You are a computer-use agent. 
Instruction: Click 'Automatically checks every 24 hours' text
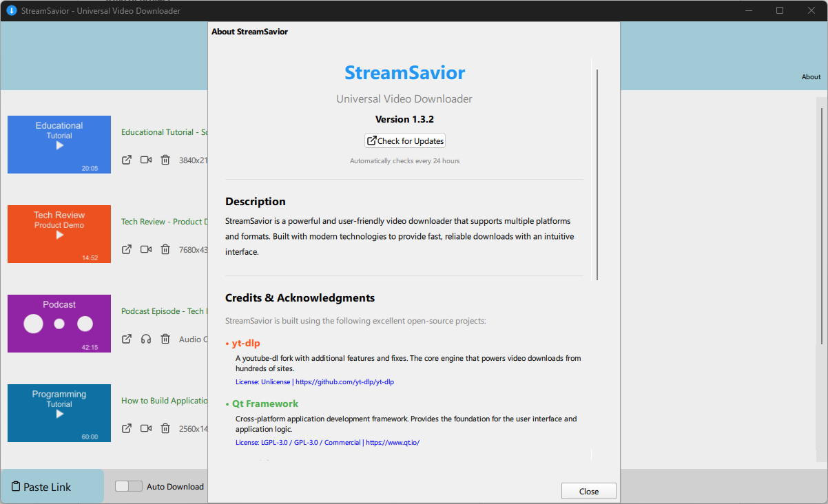[x=404, y=160]
